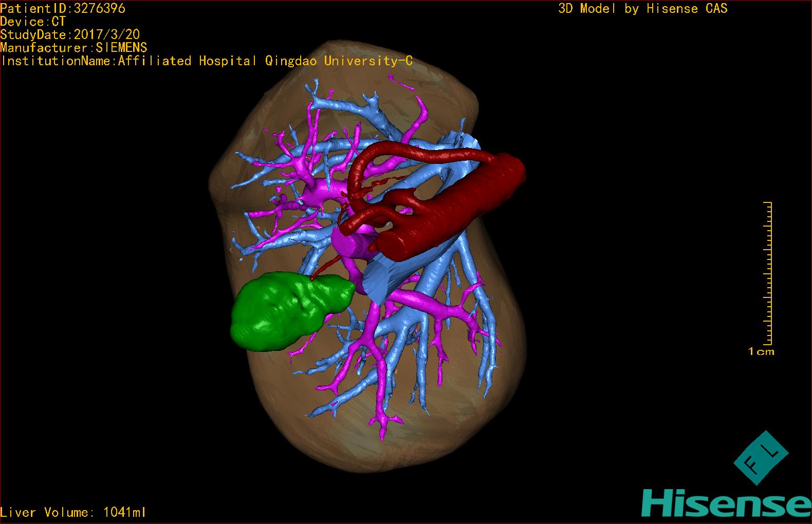Select the InstitutionName Affiliated Hospital Qingdao University line

207,61
